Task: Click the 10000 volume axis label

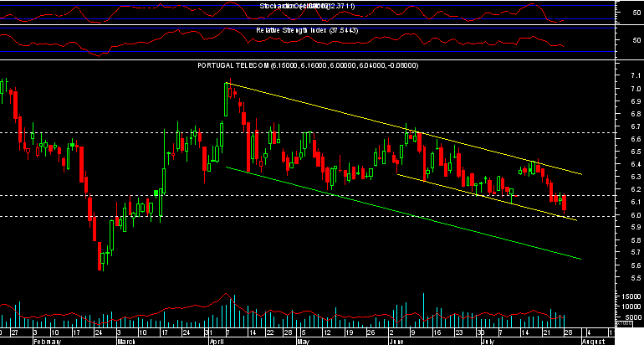Action: pyautogui.click(x=632, y=306)
